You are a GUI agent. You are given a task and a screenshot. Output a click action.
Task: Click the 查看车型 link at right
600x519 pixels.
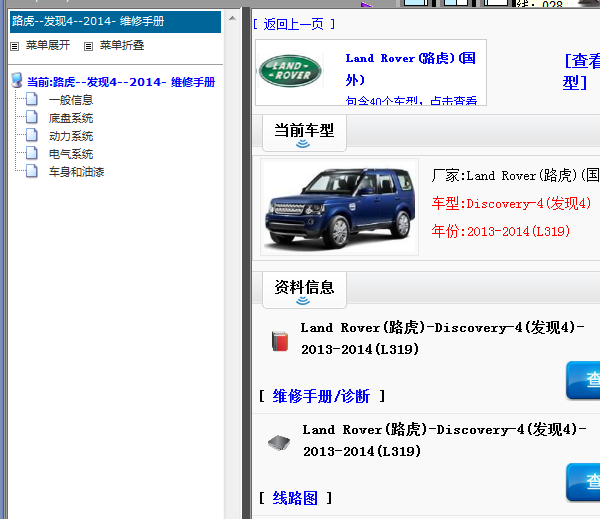point(581,72)
